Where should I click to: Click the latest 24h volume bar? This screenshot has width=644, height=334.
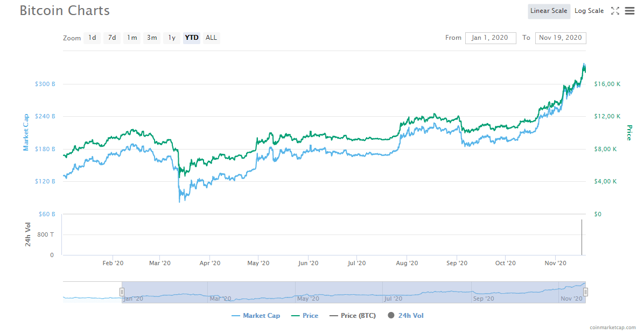582,237
